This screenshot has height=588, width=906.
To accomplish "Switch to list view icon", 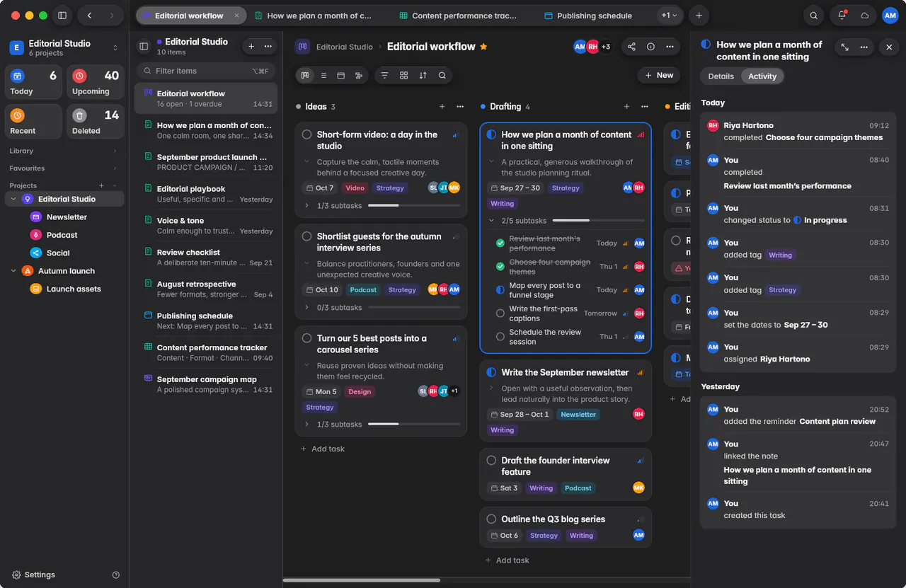I will pyautogui.click(x=323, y=75).
